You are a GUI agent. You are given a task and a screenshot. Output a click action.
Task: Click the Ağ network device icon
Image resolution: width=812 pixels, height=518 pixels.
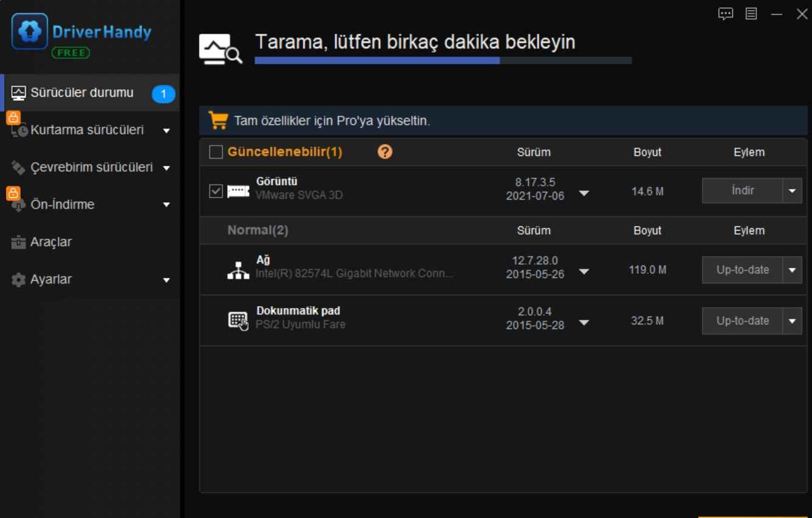point(238,270)
